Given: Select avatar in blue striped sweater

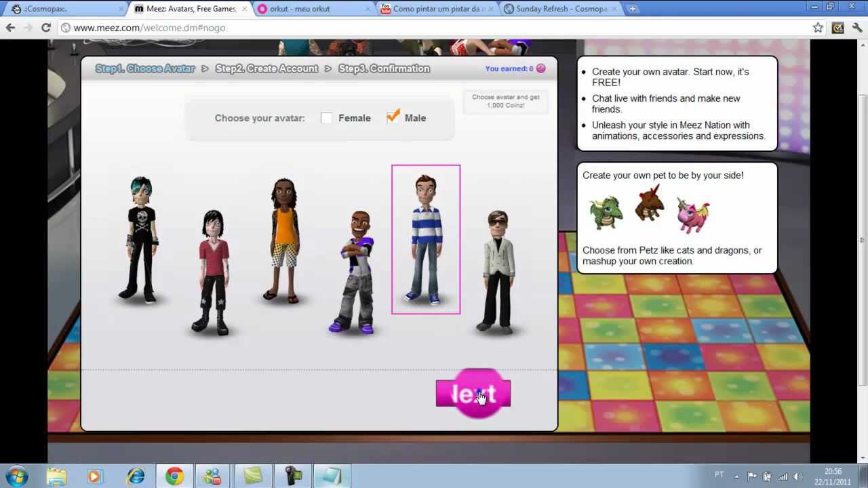Looking at the screenshot, I should point(426,239).
